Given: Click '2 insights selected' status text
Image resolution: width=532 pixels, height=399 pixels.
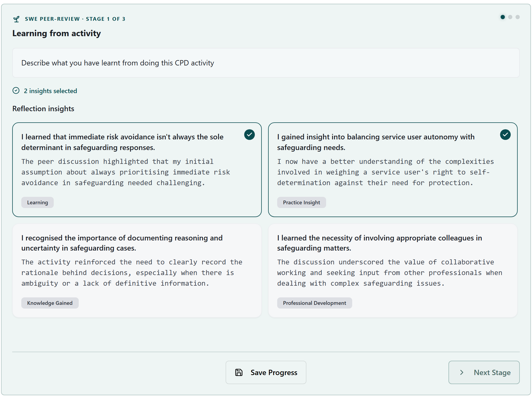Looking at the screenshot, I should 50,91.
